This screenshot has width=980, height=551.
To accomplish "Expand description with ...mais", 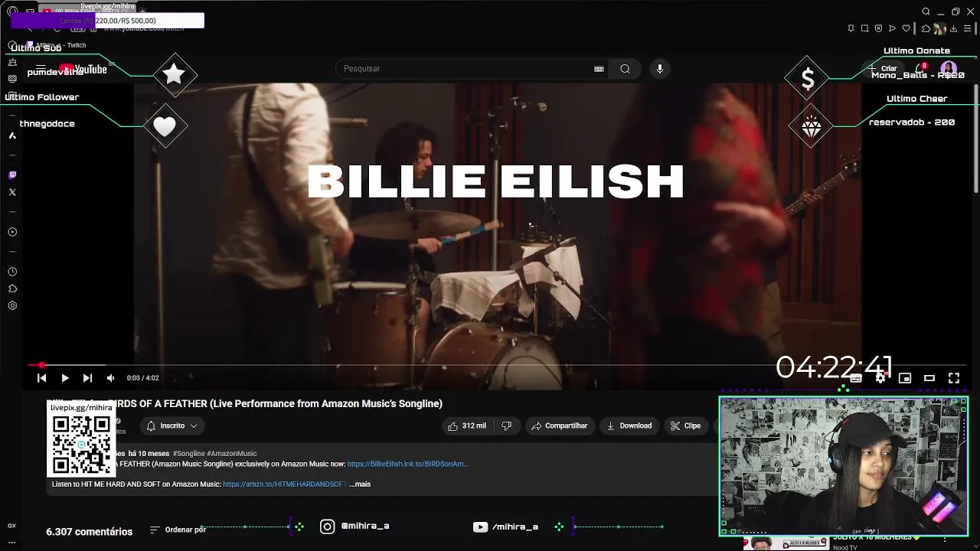I will (360, 484).
